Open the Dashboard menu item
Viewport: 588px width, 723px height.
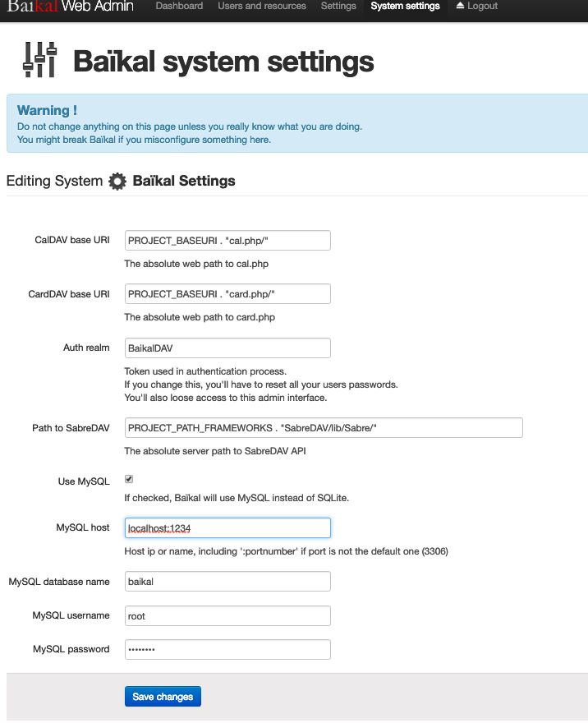pos(179,6)
